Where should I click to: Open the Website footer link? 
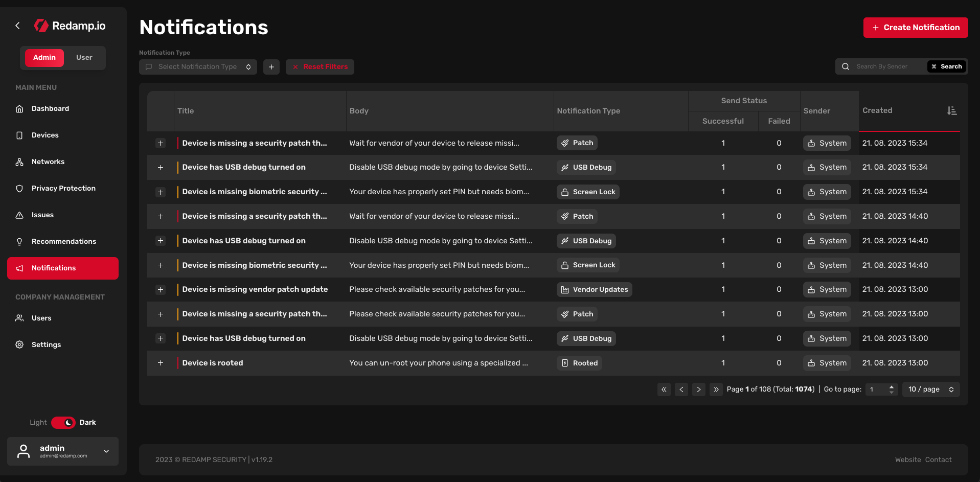pos(908,460)
